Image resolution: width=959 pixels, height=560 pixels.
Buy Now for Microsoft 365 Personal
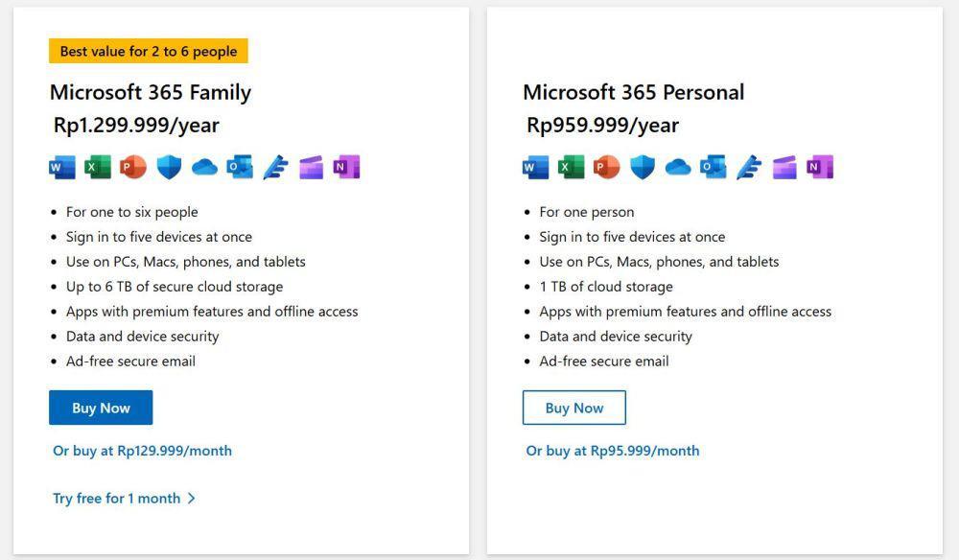pos(574,408)
